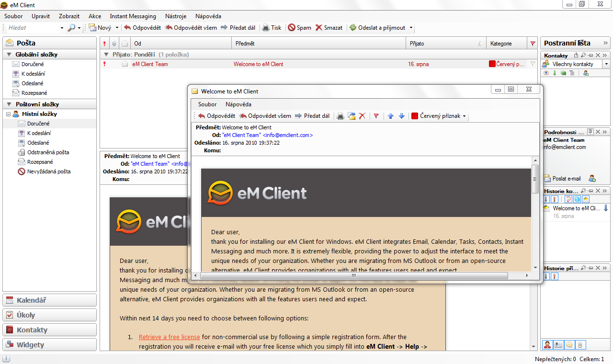
Task: Click red category swatch in message row
Action: click(x=492, y=64)
